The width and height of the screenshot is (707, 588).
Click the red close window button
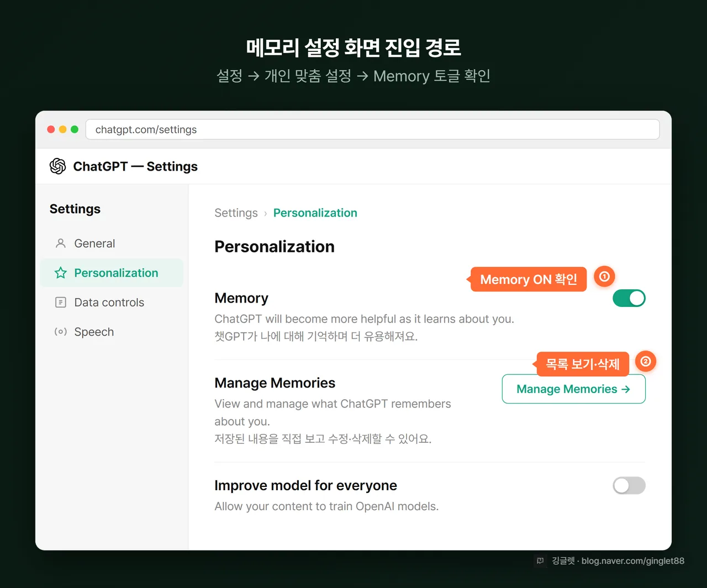(51, 129)
